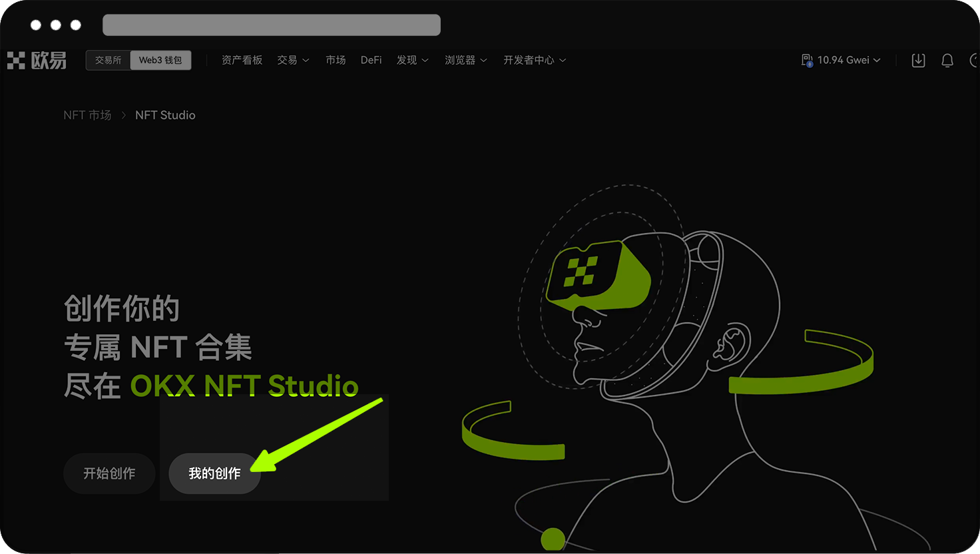980x554 pixels.
Task: Select the Web3 钱包 toggle option
Action: (160, 60)
